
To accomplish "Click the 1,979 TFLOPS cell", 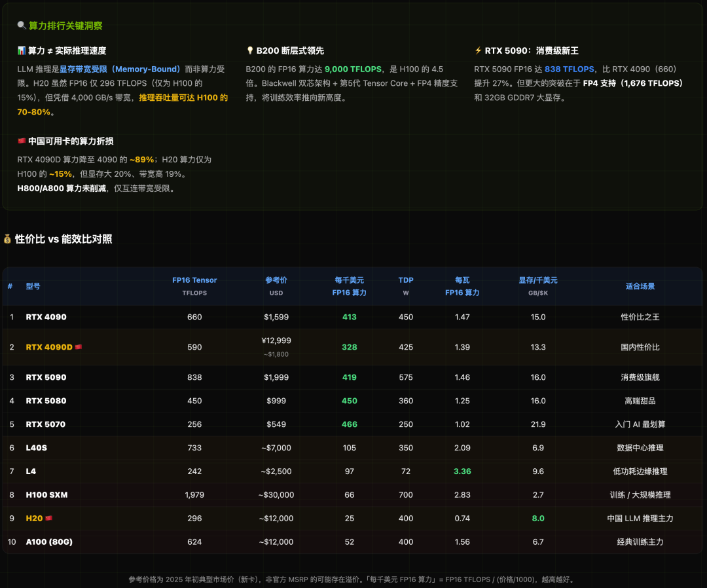I will tap(194, 494).
